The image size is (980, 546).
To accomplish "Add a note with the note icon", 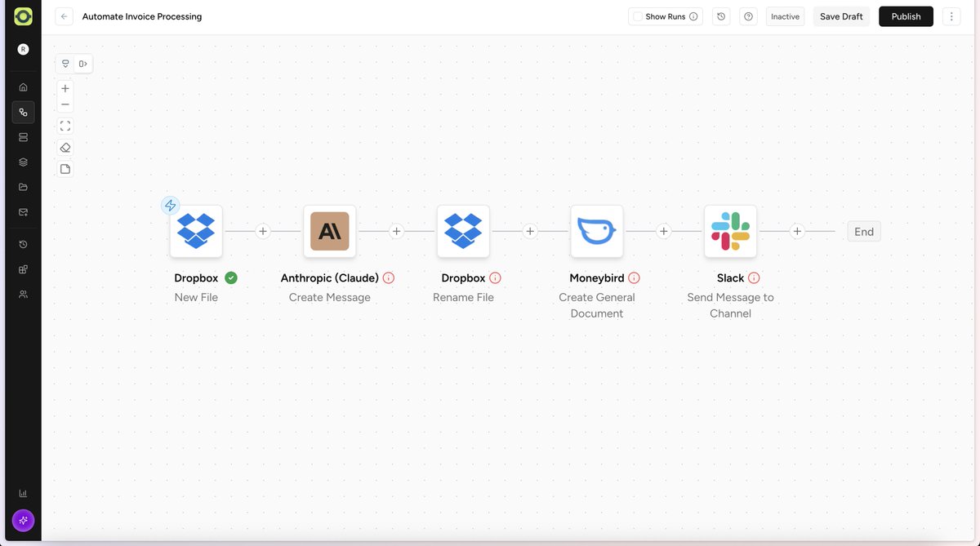I will pos(65,169).
